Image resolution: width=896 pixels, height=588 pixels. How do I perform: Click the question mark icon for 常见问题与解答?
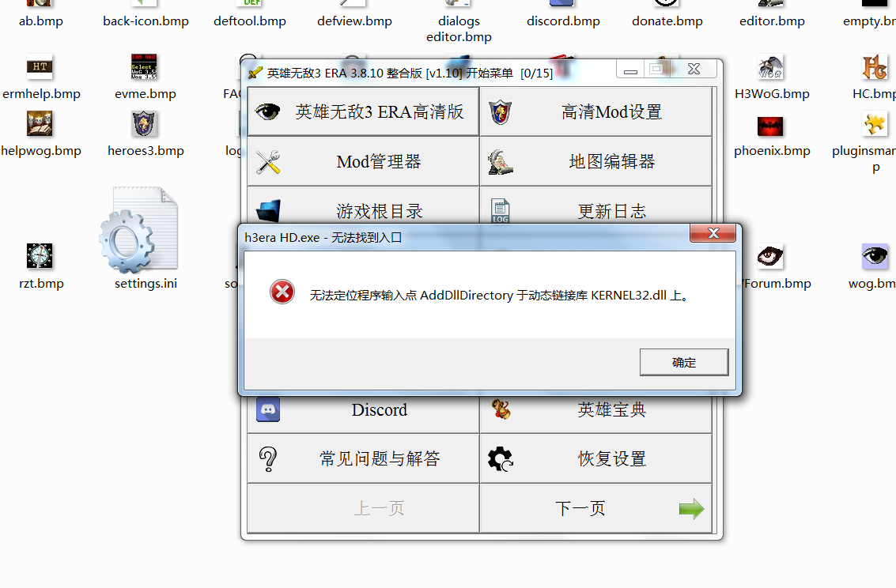(x=267, y=458)
